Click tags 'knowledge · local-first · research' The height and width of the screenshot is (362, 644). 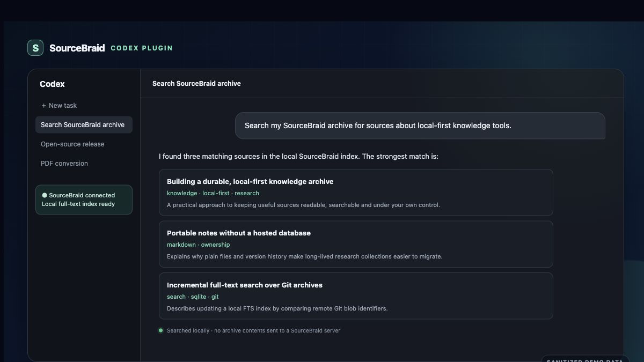[213, 193]
